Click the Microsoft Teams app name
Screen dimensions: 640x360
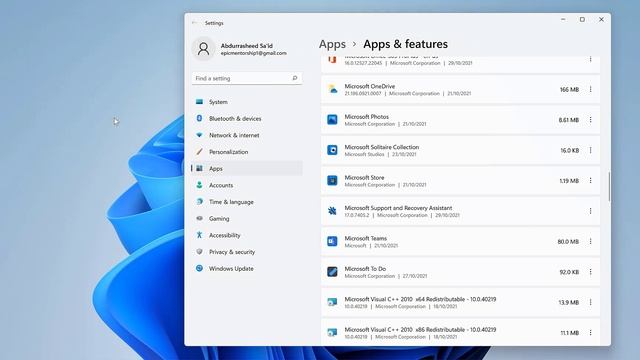click(x=365, y=238)
